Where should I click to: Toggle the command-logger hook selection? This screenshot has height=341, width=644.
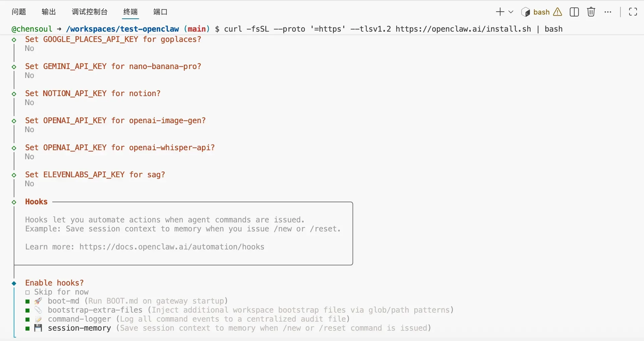[28, 320]
